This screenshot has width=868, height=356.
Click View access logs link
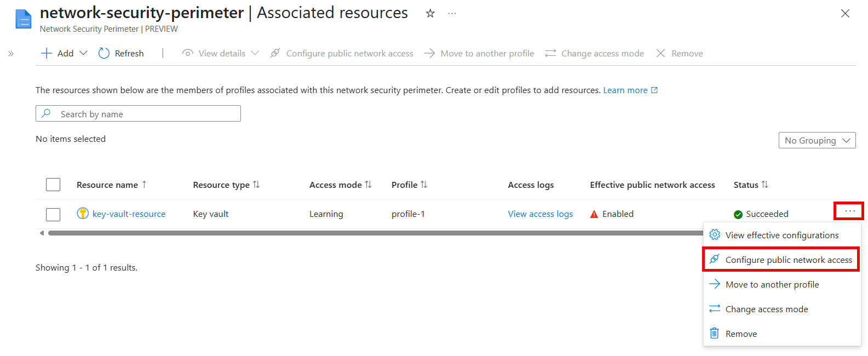click(540, 214)
